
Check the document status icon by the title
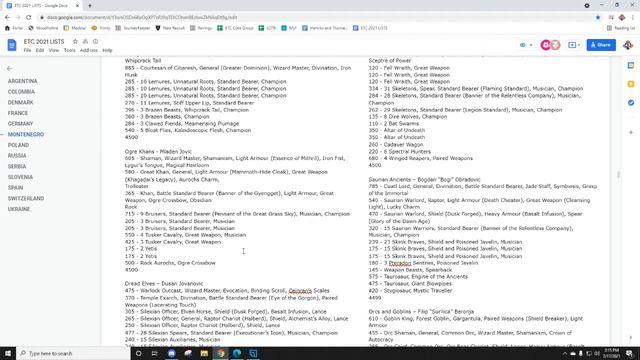tap(96, 41)
